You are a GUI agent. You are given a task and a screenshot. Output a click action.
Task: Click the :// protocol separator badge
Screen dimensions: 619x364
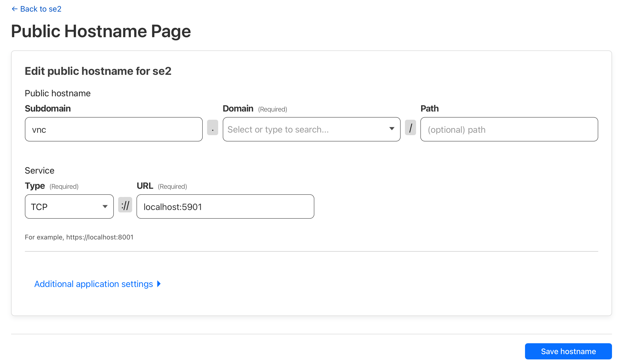coord(125,205)
